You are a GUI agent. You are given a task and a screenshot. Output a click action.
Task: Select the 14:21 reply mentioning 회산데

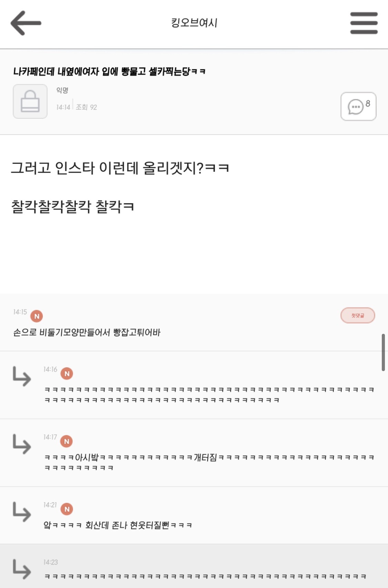point(118,525)
